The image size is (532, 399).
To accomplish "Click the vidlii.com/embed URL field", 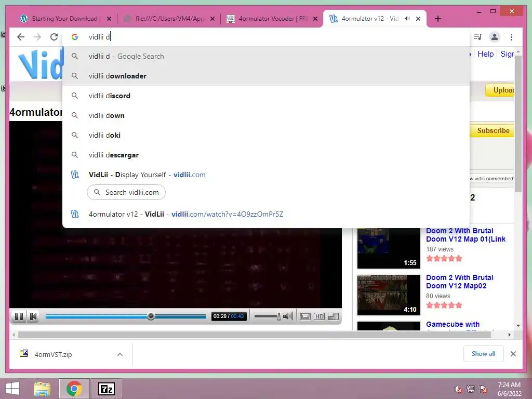I will point(492,179).
